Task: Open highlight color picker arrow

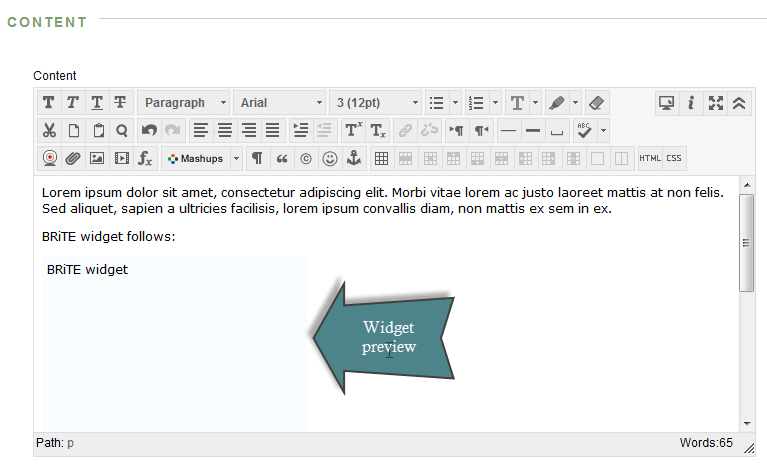Action: (575, 103)
